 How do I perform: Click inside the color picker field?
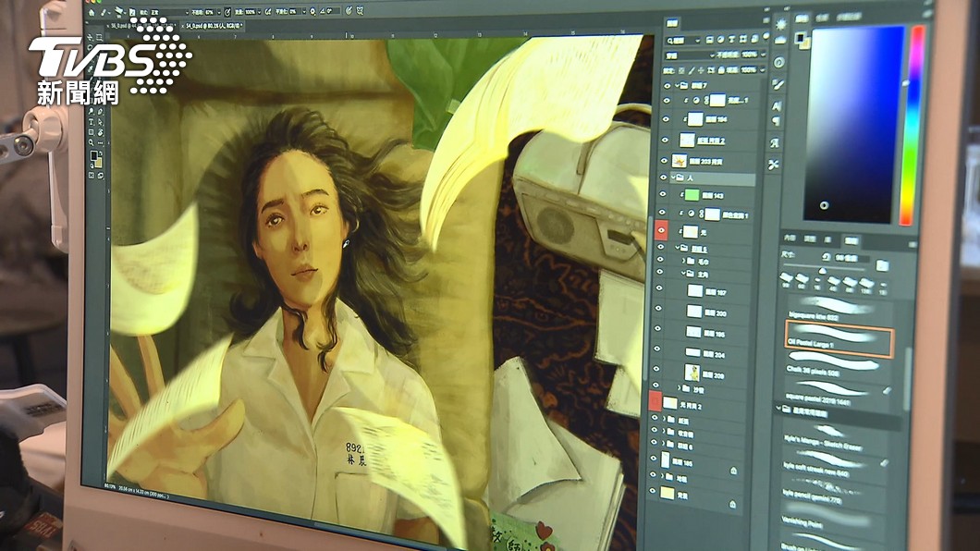[x=853, y=124]
